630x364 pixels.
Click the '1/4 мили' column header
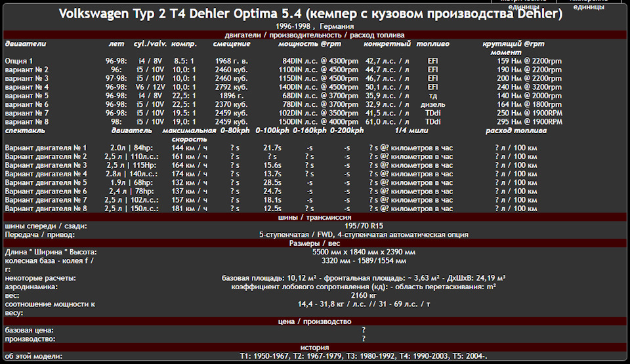click(411, 131)
